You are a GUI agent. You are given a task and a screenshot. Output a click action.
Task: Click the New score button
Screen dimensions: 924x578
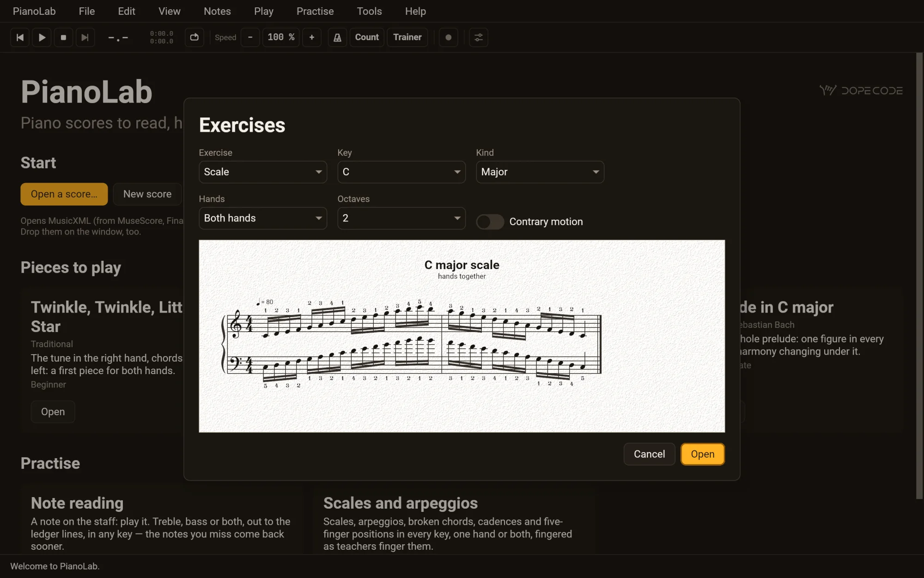point(147,194)
